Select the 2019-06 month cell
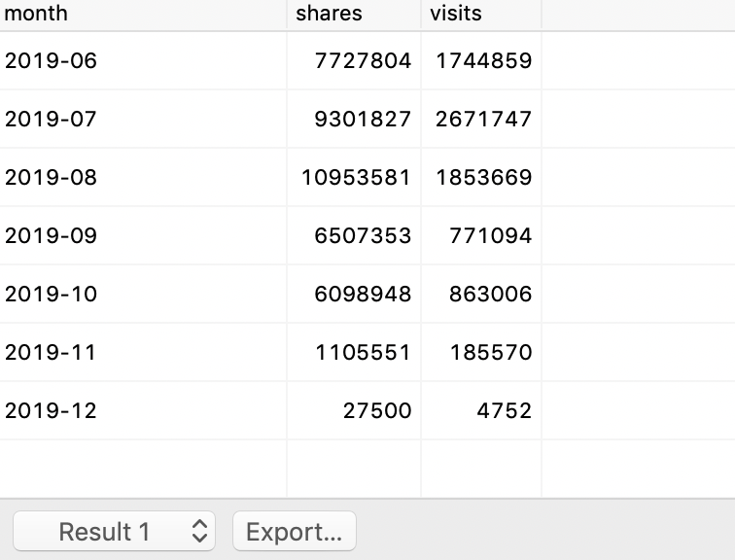The width and height of the screenshot is (735, 560). [52, 60]
